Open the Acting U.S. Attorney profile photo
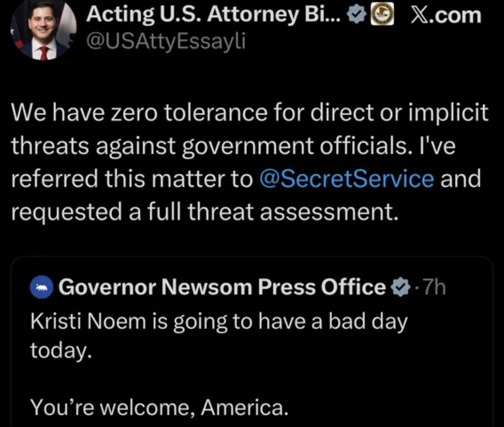504x427 pixels. pyautogui.click(x=44, y=31)
